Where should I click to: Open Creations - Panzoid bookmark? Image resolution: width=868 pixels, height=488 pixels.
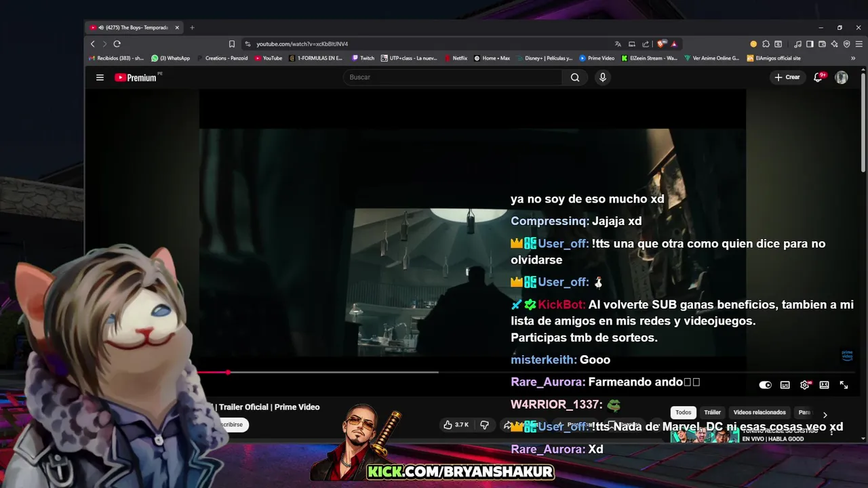222,58
